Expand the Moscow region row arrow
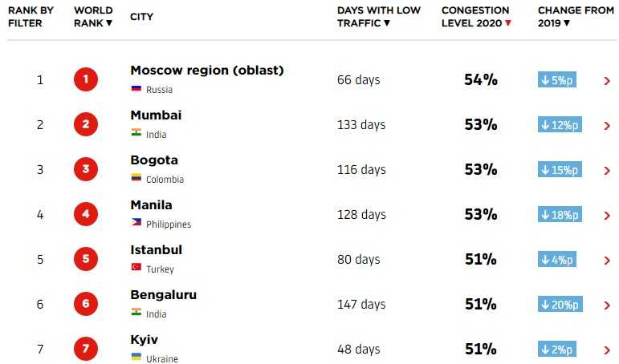Viewport: 619px width, 364px height. 607,81
